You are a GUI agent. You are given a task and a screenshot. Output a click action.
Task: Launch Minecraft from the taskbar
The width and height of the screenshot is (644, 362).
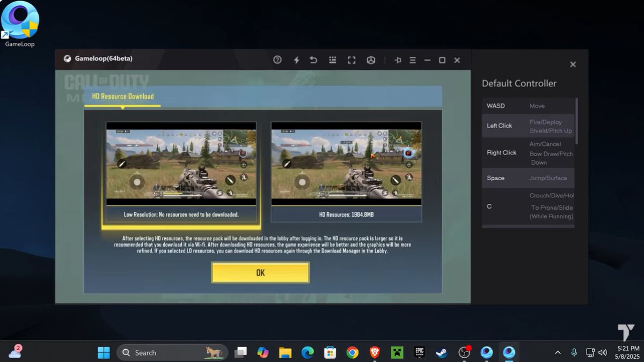(397, 352)
